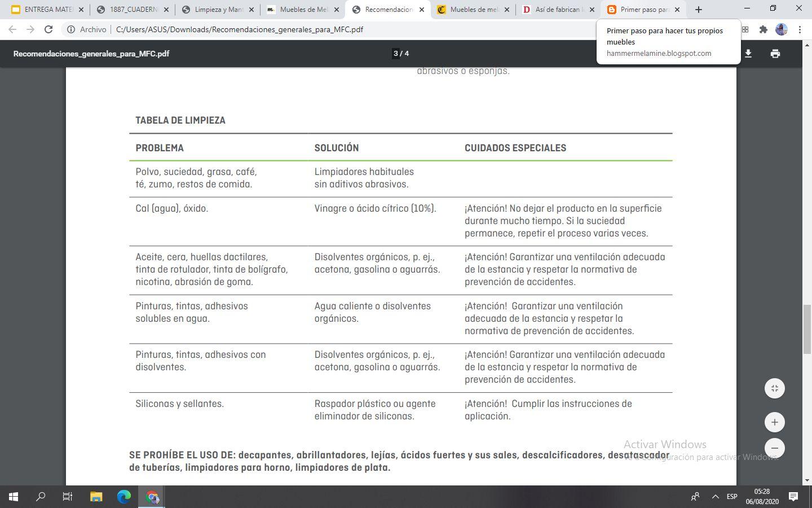Go back to the previous page in Chrome
Viewport: 812px width, 508px height.
pos(12,29)
